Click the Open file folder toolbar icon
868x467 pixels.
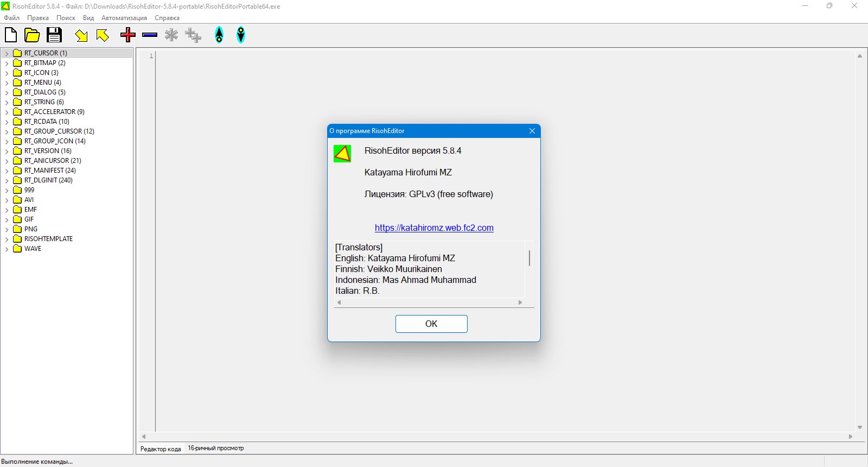pyautogui.click(x=32, y=35)
